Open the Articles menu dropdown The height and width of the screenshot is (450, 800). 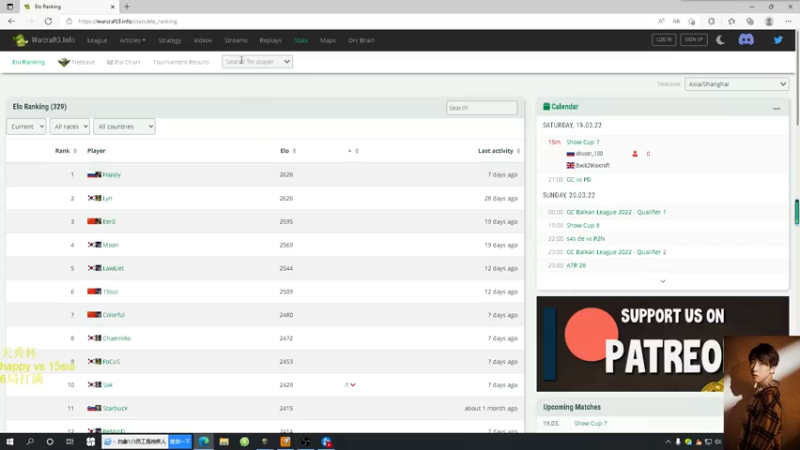(x=132, y=40)
